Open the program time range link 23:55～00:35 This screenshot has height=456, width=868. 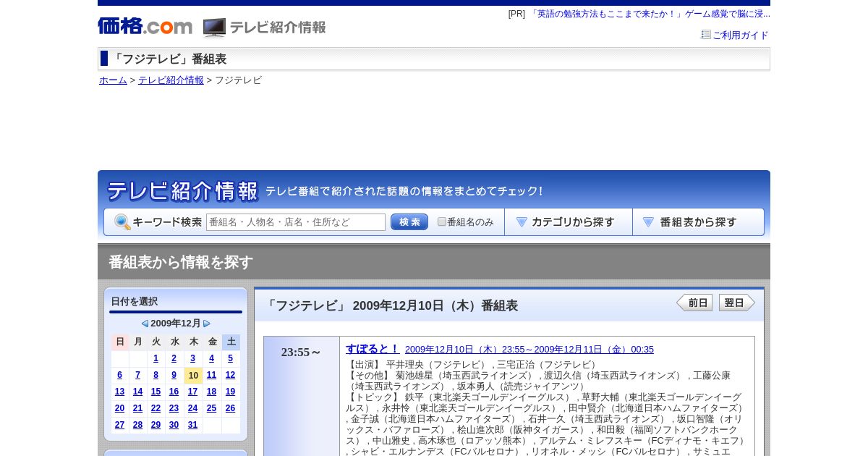tap(529, 350)
